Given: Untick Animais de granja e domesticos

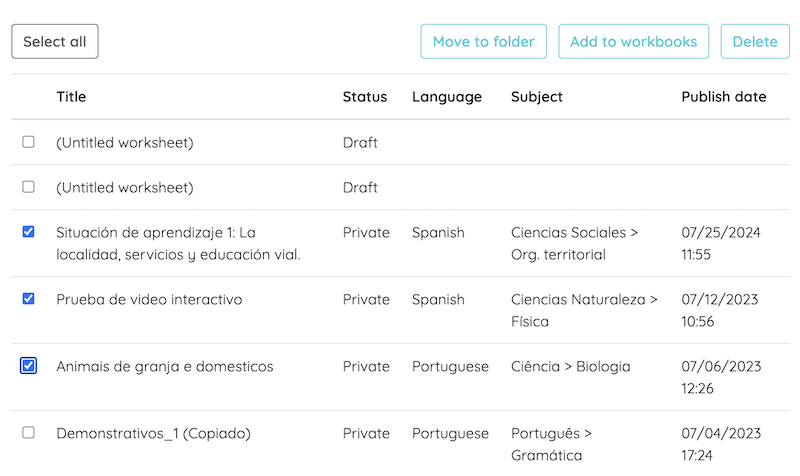Looking at the screenshot, I should [x=28, y=366].
